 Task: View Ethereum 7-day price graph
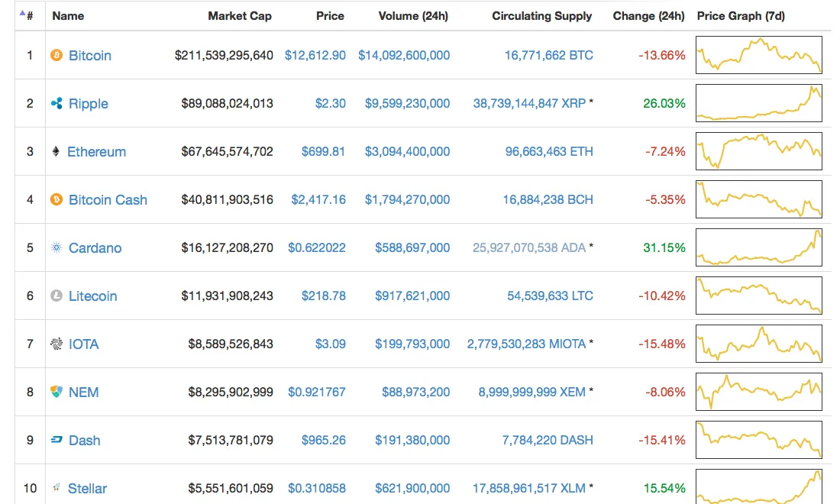pos(758,151)
